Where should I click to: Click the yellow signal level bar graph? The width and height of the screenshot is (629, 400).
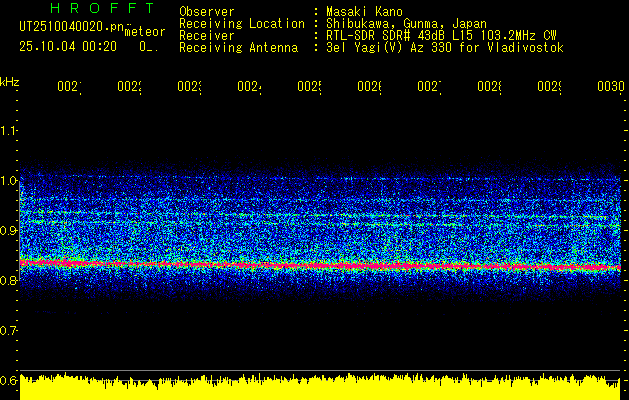[x=320, y=388]
